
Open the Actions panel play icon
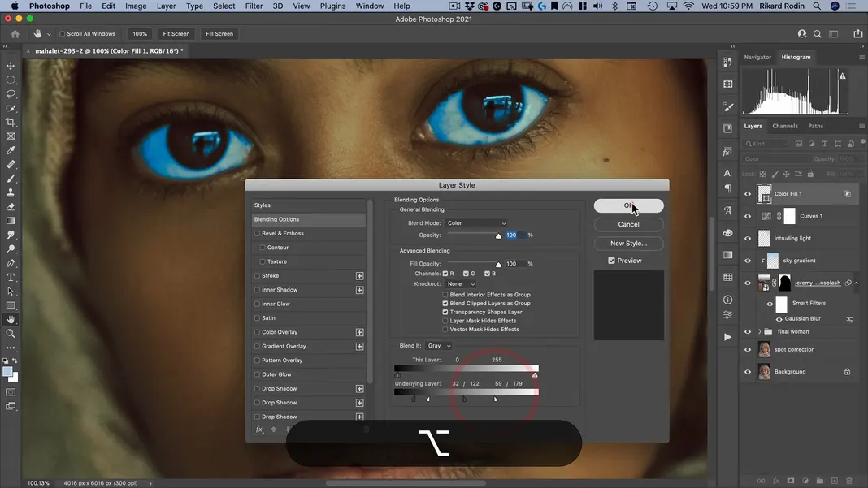(x=727, y=337)
